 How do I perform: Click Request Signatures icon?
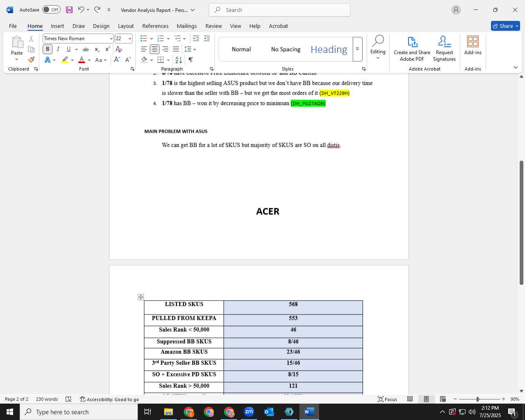click(445, 49)
